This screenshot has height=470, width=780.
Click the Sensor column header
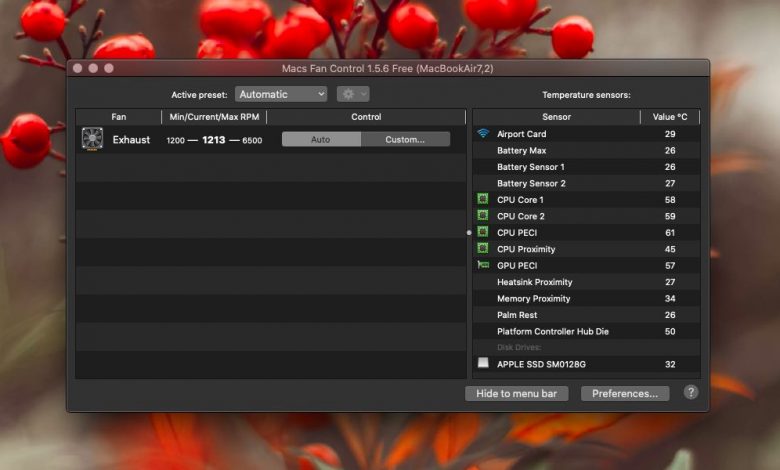[556, 117]
